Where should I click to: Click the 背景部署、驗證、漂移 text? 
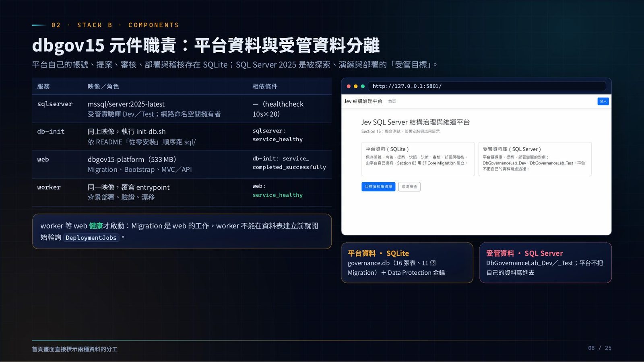pos(121,197)
